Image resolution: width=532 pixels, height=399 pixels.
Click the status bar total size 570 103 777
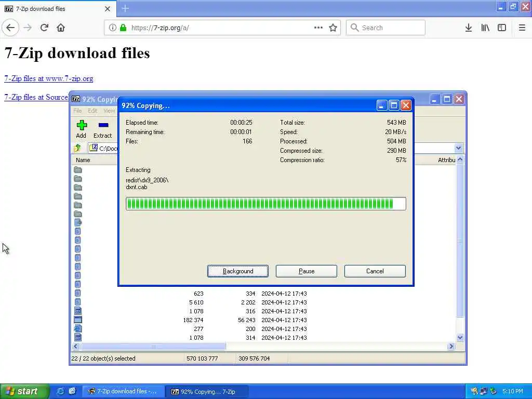click(202, 358)
